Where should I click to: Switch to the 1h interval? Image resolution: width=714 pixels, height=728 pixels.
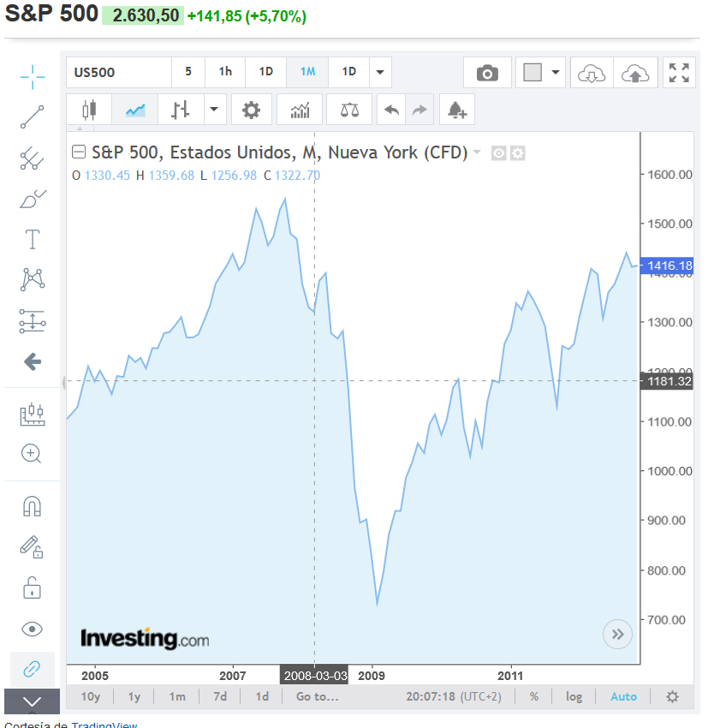pyautogui.click(x=225, y=72)
